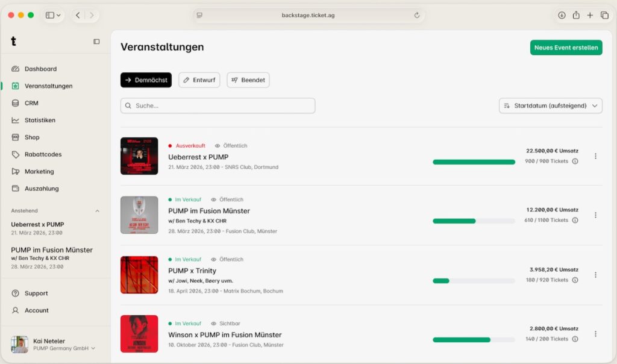The image size is (617, 364).
Task: Open the Startdatum (aufsteigend) sort dropdown
Action: click(550, 105)
